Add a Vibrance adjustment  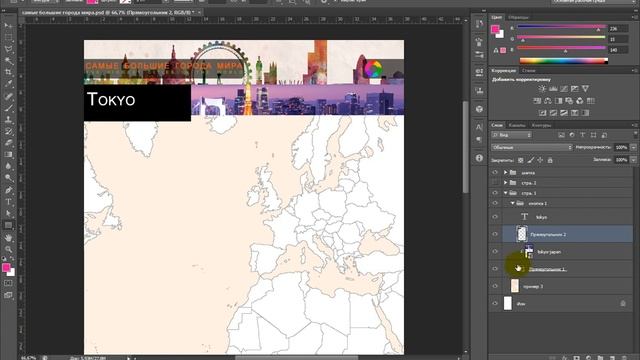coord(585,89)
